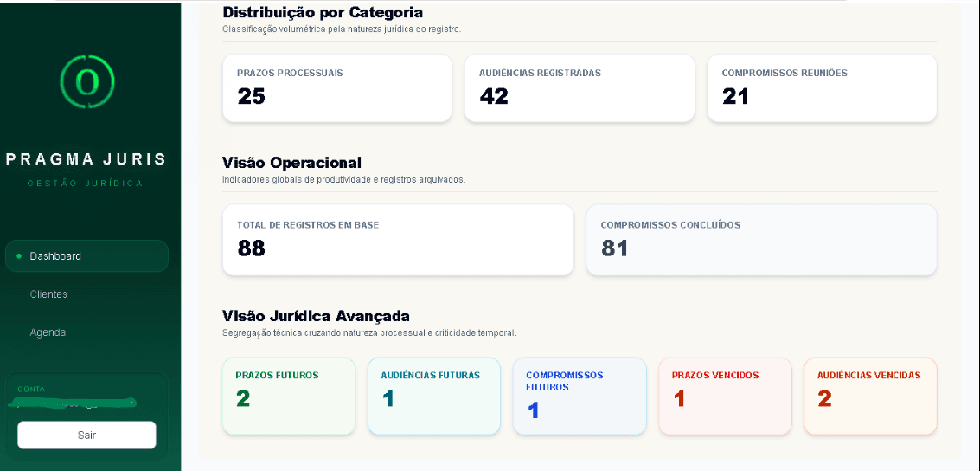Click the Prazos Vencidos card

coord(725,397)
